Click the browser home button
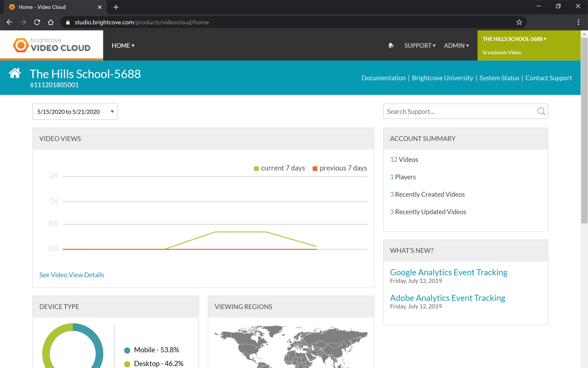Screen dimensions: 588x368 51,22
